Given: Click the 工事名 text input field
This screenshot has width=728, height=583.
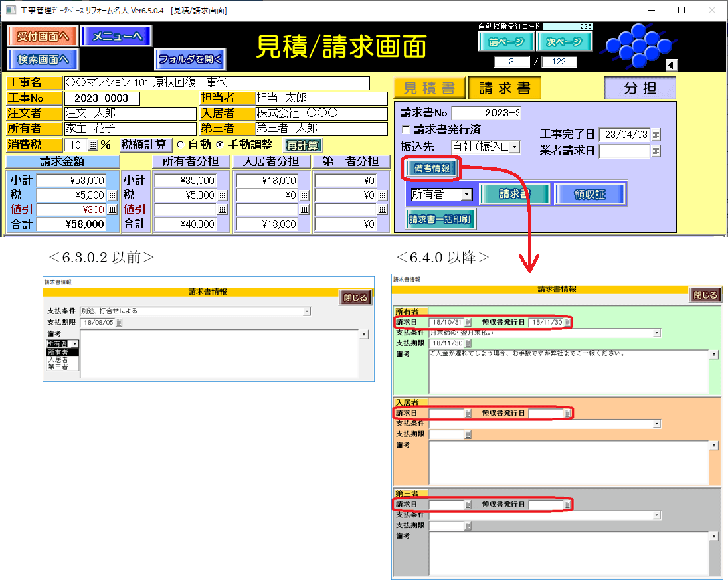Looking at the screenshot, I should 217,83.
